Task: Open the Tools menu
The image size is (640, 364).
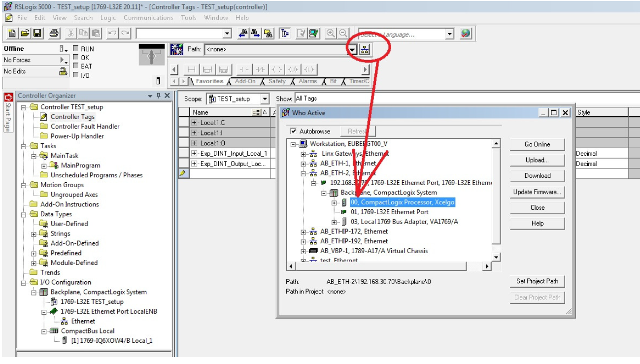Action: (188, 18)
